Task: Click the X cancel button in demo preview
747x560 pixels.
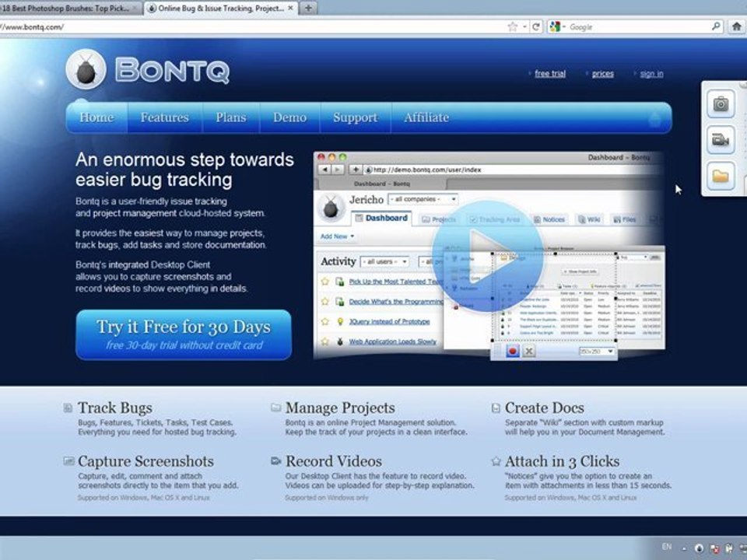Action: pyautogui.click(x=528, y=352)
